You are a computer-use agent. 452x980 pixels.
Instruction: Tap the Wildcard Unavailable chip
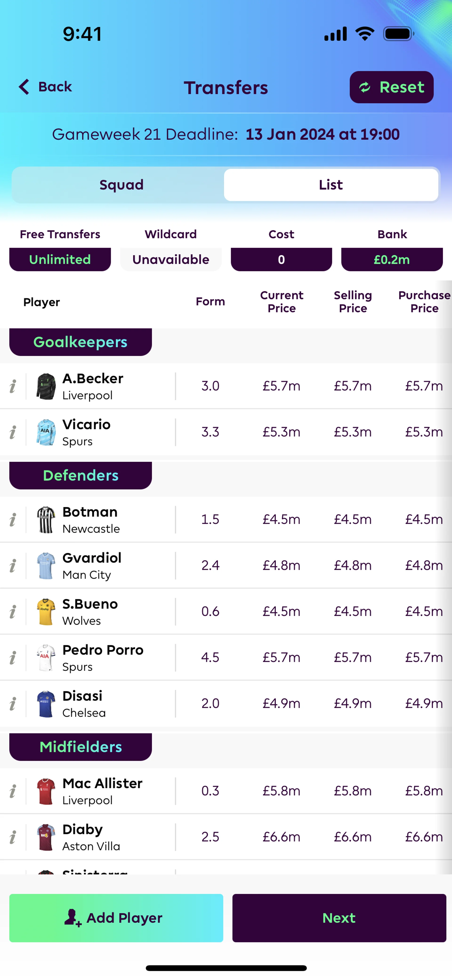point(170,259)
